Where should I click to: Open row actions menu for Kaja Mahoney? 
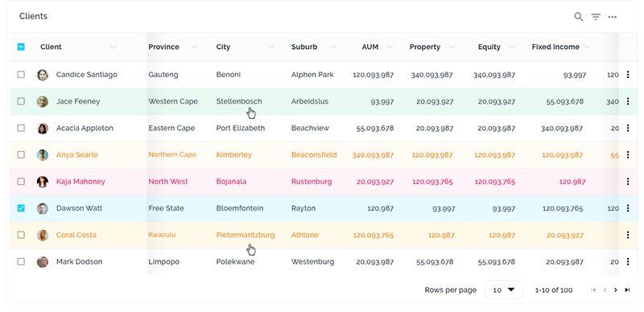(628, 181)
